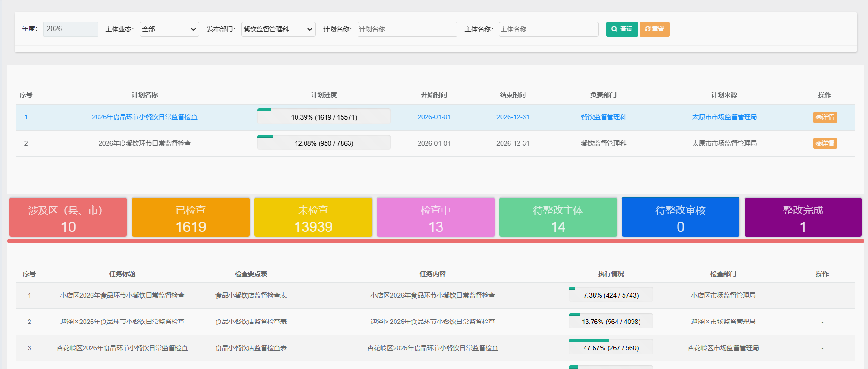Click the 负责部门 column header
This screenshot has width=868, height=369.
pyautogui.click(x=603, y=95)
